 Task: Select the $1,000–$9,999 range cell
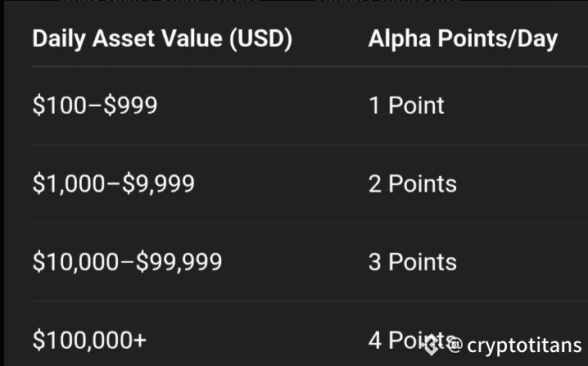click(x=113, y=183)
